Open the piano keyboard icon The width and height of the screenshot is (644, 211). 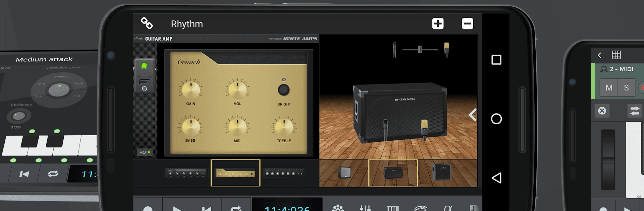pyautogui.click(x=392, y=208)
